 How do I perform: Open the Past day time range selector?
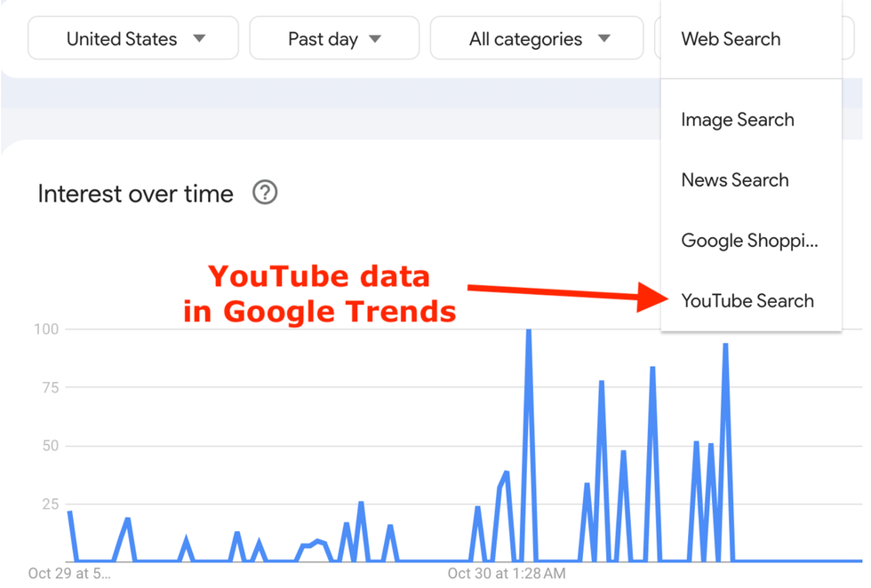(x=334, y=38)
